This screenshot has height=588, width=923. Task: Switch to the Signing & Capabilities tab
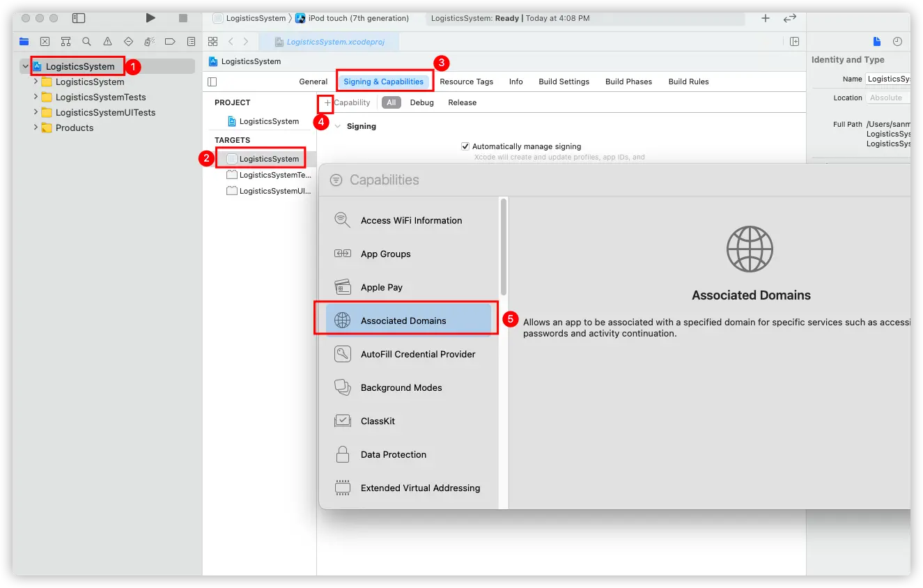(x=384, y=82)
